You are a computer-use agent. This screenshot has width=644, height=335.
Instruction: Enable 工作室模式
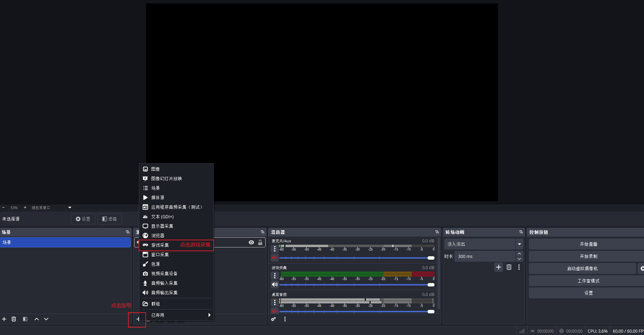(x=588, y=280)
